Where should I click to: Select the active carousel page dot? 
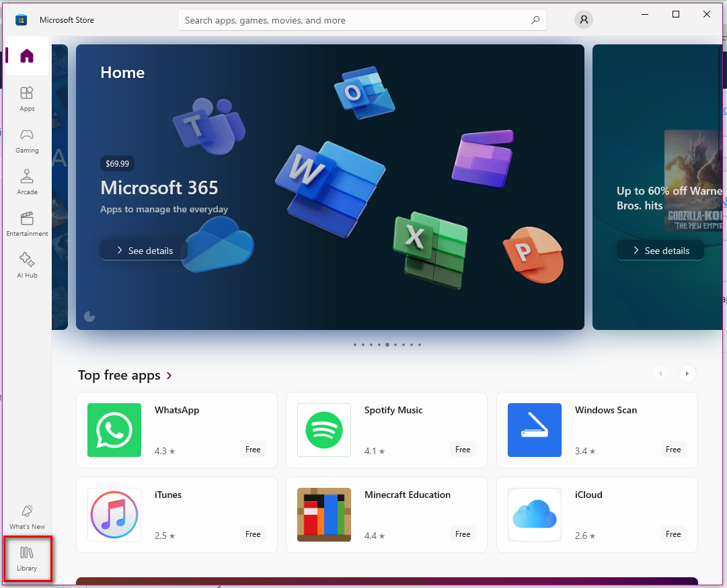pyautogui.click(x=387, y=345)
